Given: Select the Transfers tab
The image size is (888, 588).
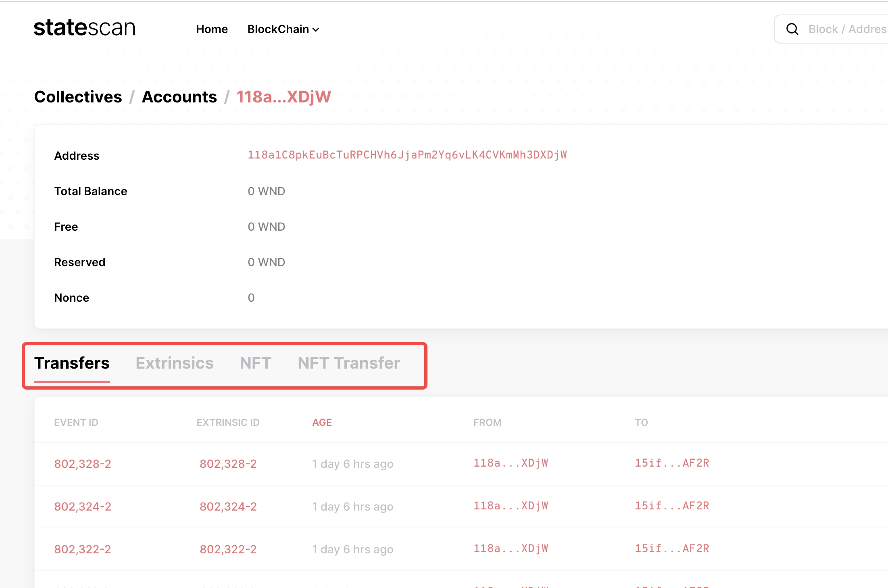Looking at the screenshot, I should (72, 363).
